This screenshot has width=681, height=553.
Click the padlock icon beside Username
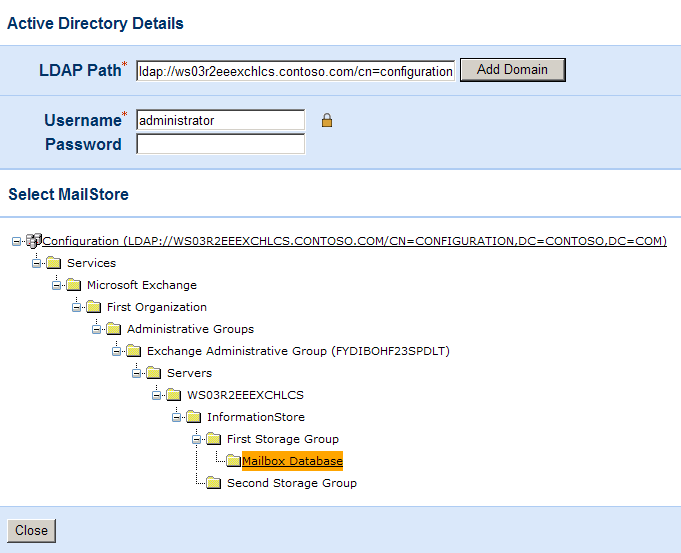326,121
